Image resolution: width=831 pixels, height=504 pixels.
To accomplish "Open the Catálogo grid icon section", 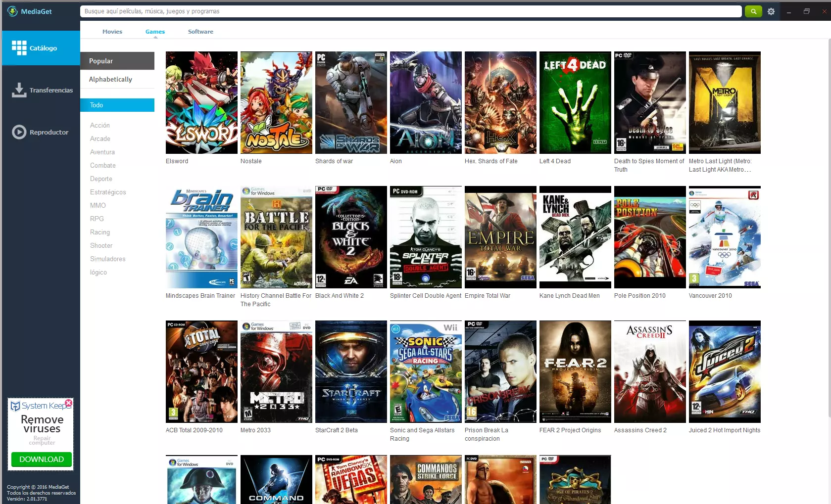I will (x=19, y=48).
